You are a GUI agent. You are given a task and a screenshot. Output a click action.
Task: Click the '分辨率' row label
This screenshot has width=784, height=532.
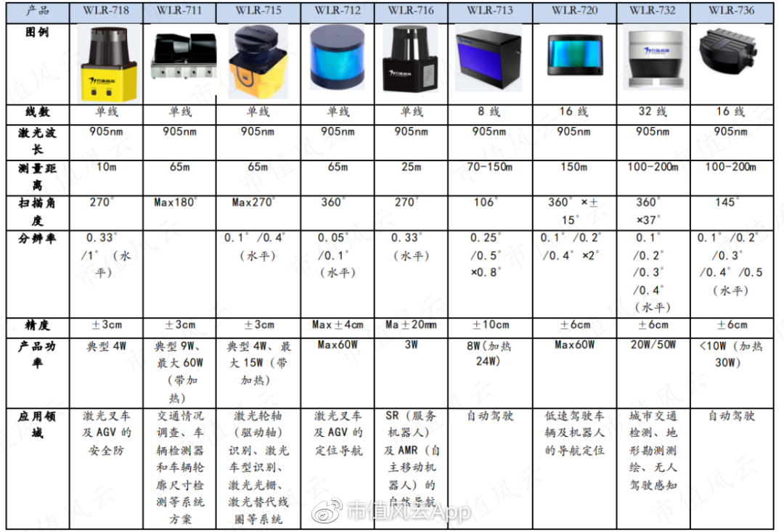point(38,239)
